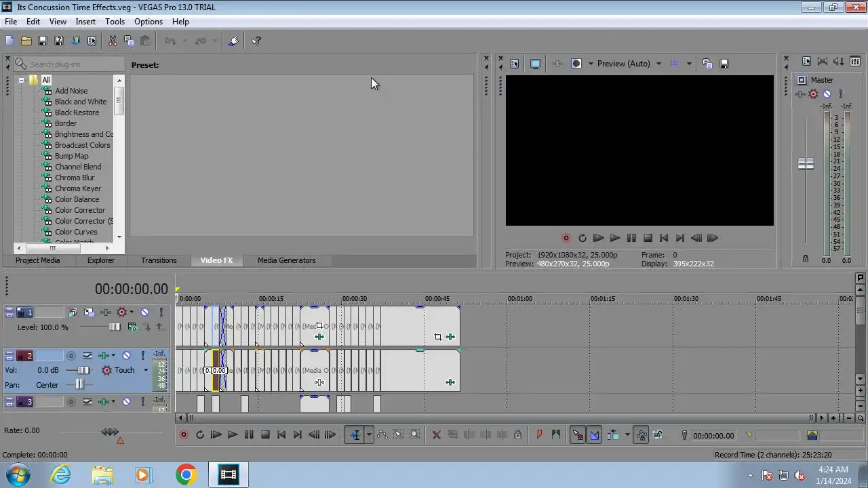Open track 1 Track Motion icon
This screenshot has width=868, height=488.
coord(89,312)
